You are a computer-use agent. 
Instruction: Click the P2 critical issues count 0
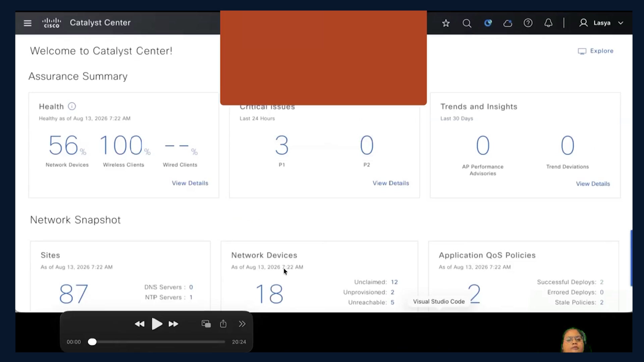[367, 145]
